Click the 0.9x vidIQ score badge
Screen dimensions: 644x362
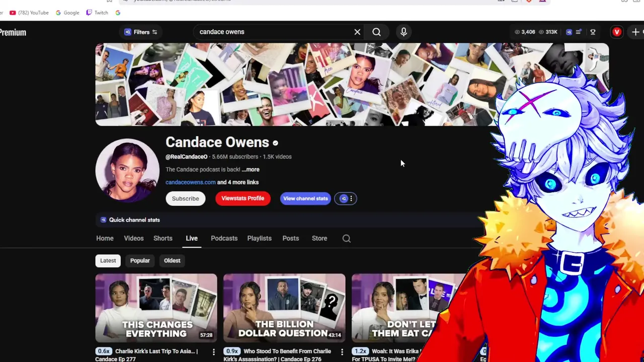click(232, 351)
